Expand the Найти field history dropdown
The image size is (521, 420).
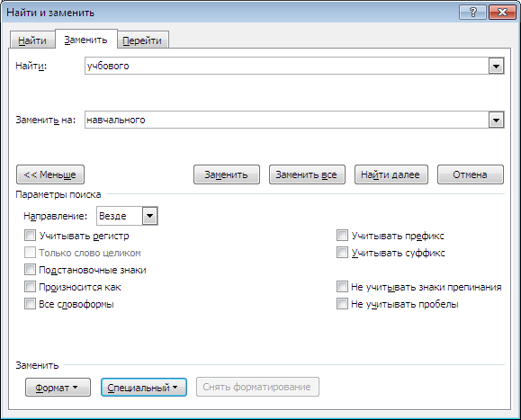496,66
